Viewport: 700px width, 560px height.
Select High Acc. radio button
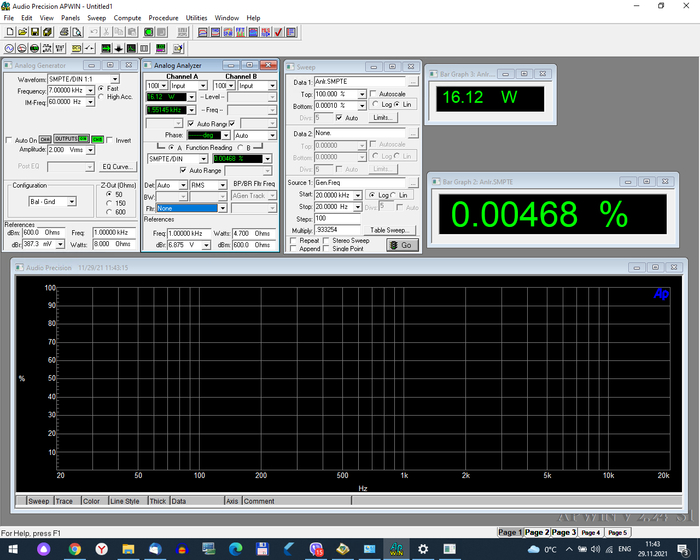(101, 97)
